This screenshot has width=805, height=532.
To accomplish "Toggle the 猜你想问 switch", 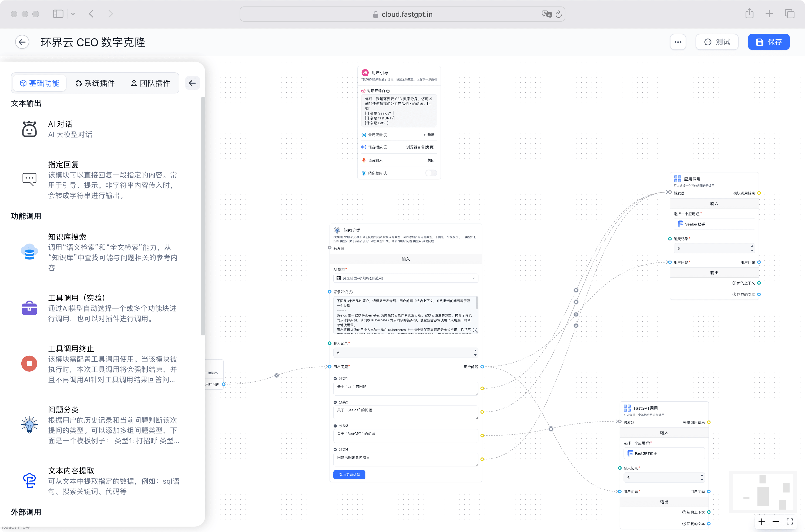I will coord(431,173).
